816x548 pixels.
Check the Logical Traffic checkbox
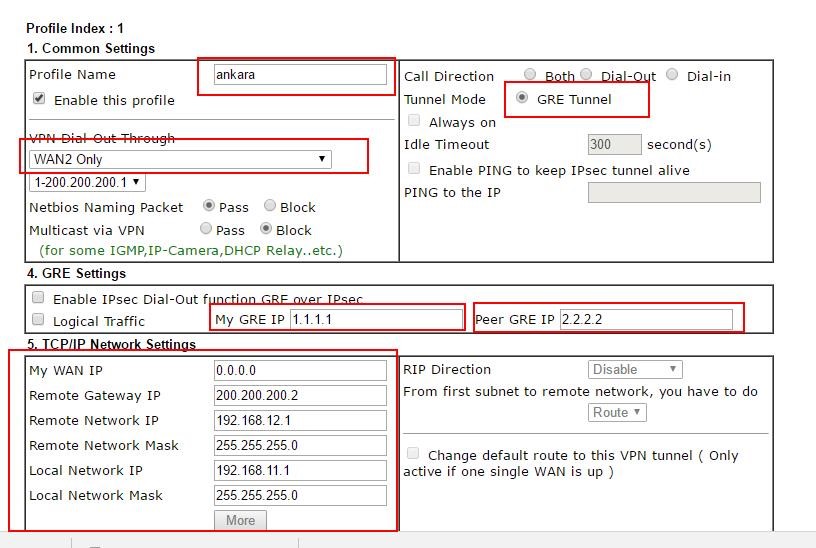click(x=38, y=320)
